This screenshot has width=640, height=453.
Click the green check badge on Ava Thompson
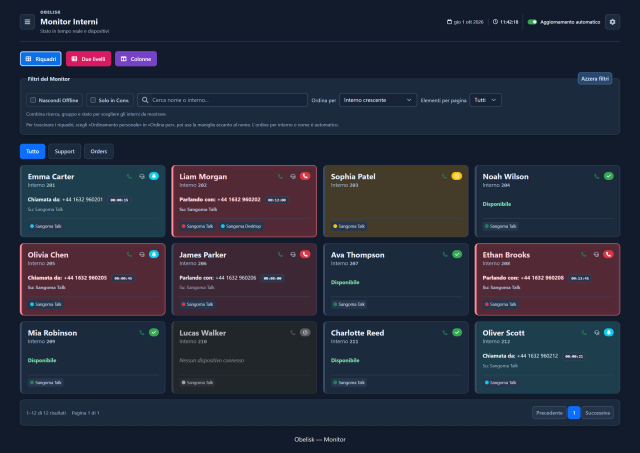[457, 254]
